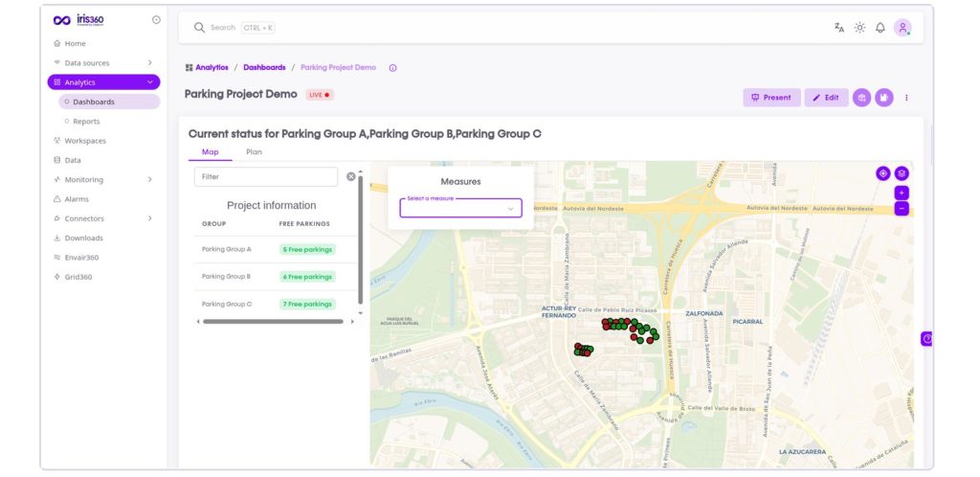Screen dimensions: 980x477
Task: Click the Downloads arrow icon
Action: [56, 238]
